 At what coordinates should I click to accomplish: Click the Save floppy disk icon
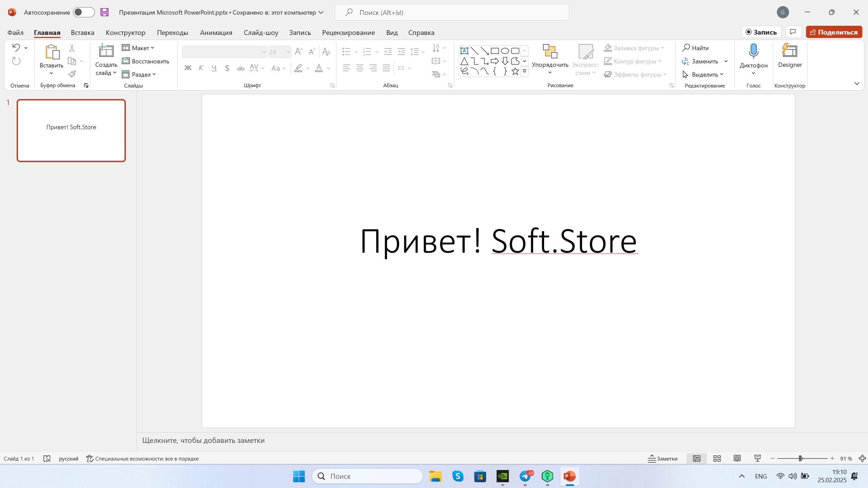(104, 13)
